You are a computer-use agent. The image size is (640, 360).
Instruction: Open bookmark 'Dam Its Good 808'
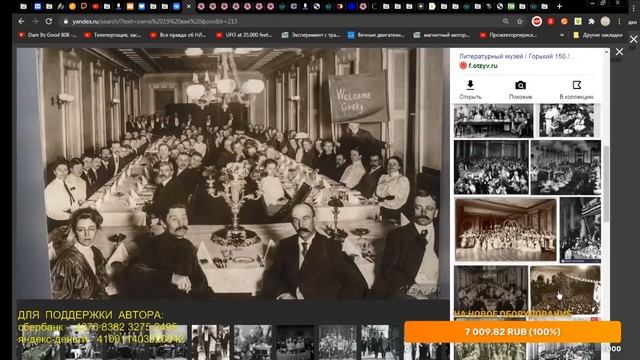click(x=47, y=35)
